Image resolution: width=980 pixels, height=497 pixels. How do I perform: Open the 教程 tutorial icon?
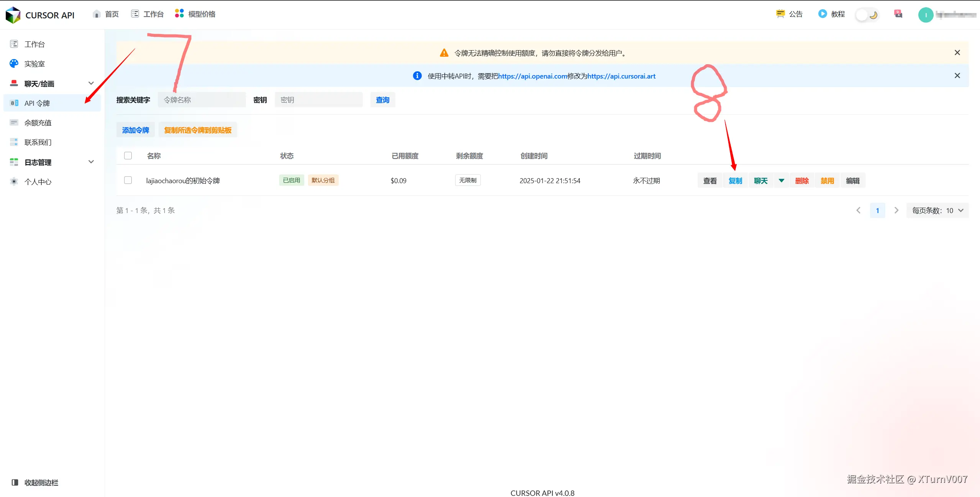tap(823, 13)
